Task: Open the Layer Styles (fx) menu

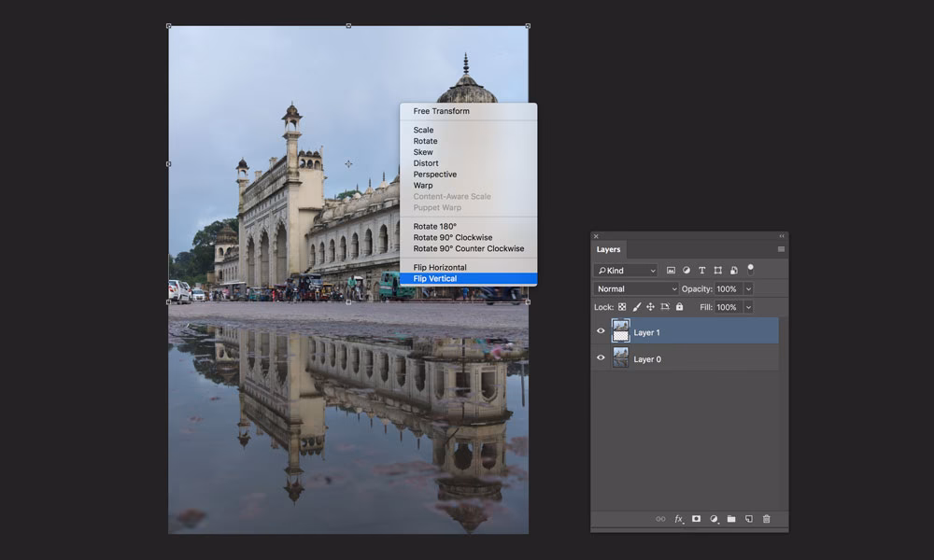Action: pos(679,518)
